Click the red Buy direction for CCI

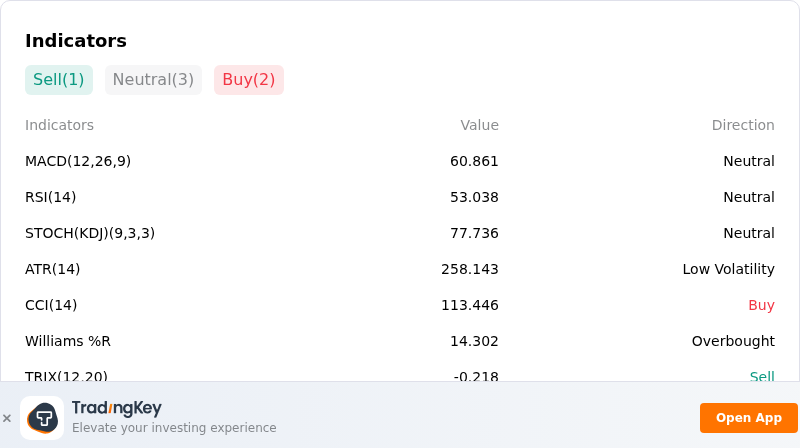click(761, 305)
